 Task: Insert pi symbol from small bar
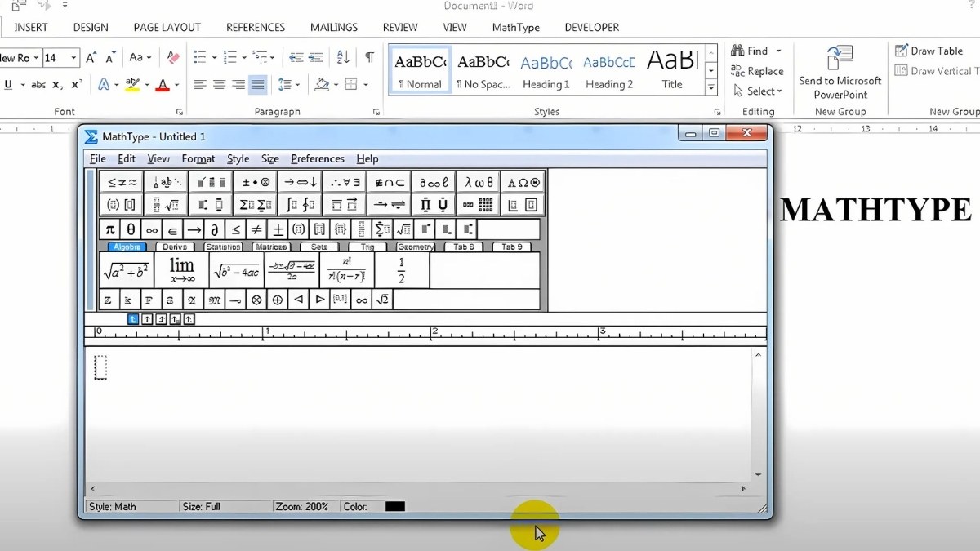click(110, 230)
